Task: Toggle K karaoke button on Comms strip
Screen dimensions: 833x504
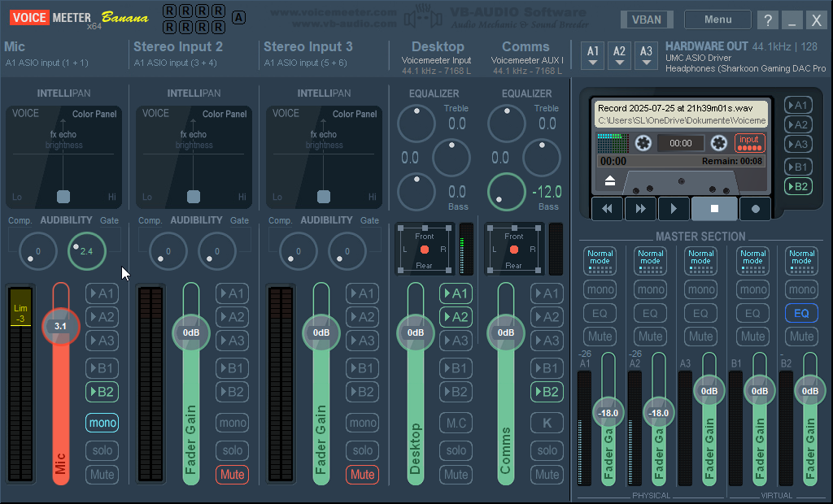Action: [x=547, y=423]
